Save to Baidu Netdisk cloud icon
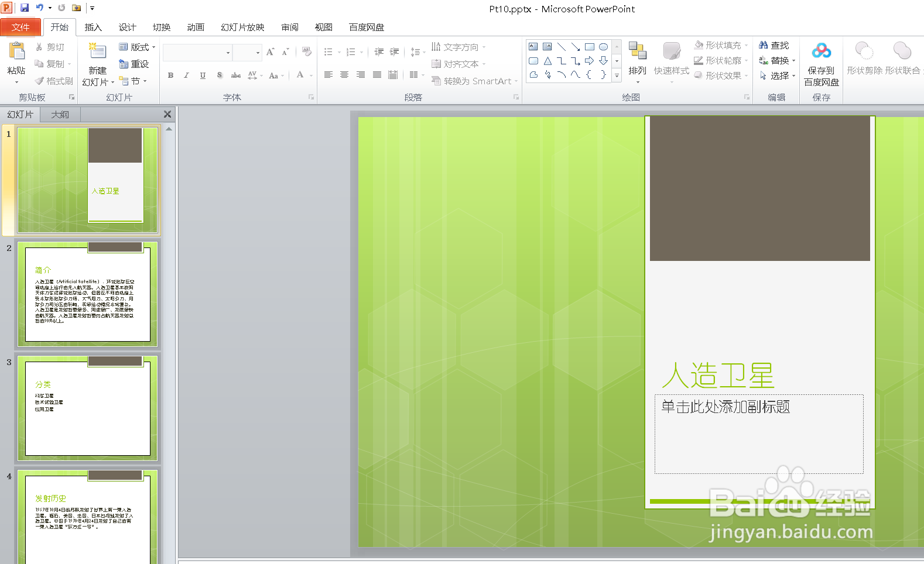This screenshot has height=564, width=924. coord(821,51)
